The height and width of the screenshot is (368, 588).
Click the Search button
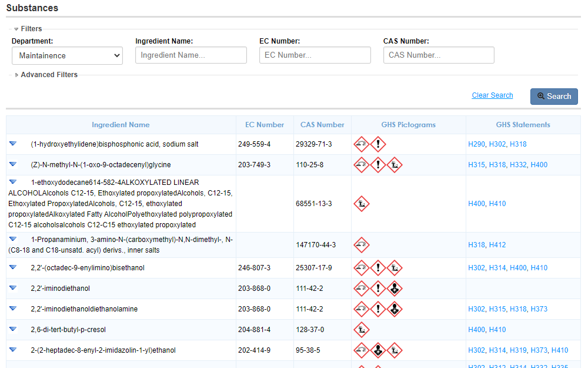coord(554,97)
